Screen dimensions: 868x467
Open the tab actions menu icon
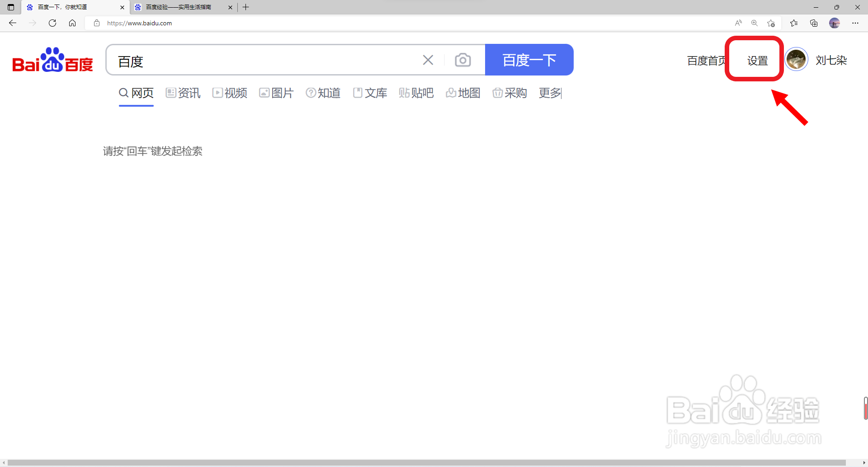tap(11, 7)
